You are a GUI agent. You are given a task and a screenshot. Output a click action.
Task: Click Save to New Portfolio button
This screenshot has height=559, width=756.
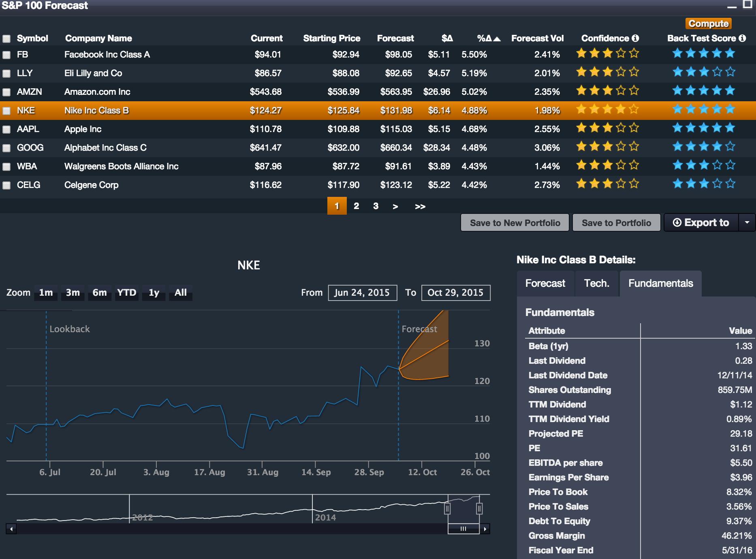click(x=515, y=223)
